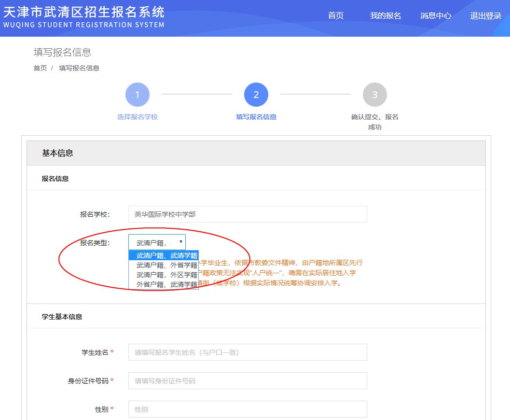Click the step 3 circle icon

pyautogui.click(x=374, y=95)
